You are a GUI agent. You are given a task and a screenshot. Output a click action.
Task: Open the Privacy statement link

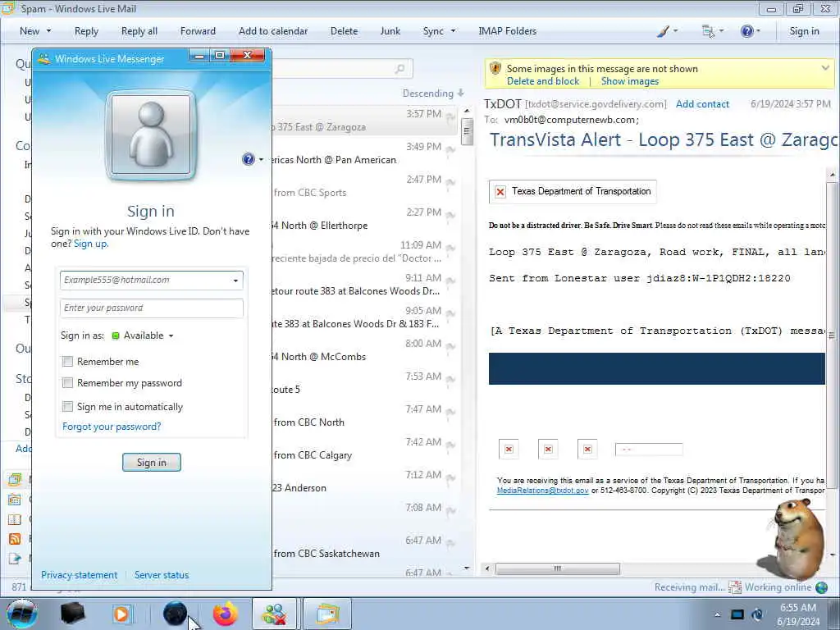pos(80,575)
